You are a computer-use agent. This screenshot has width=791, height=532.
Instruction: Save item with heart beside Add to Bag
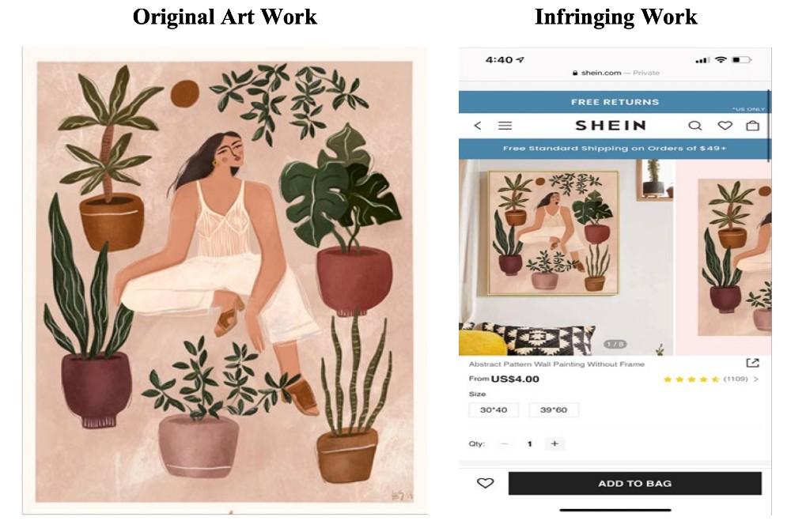[485, 483]
